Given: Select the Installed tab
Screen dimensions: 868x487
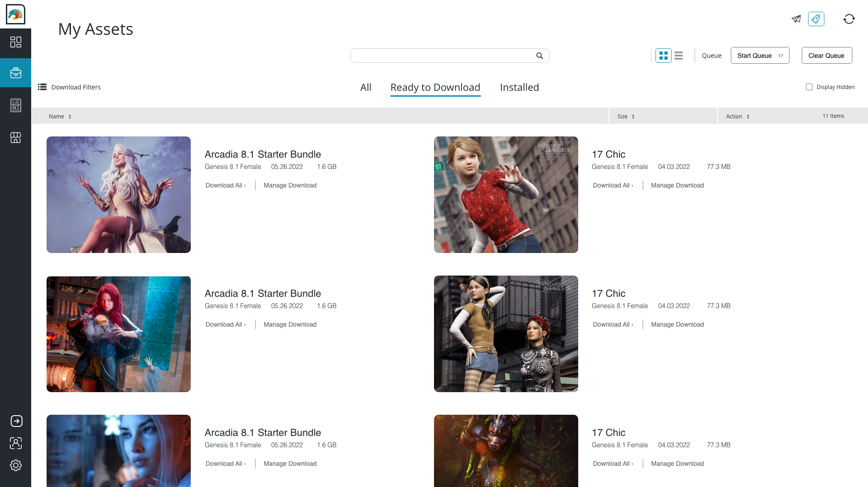Looking at the screenshot, I should [519, 87].
